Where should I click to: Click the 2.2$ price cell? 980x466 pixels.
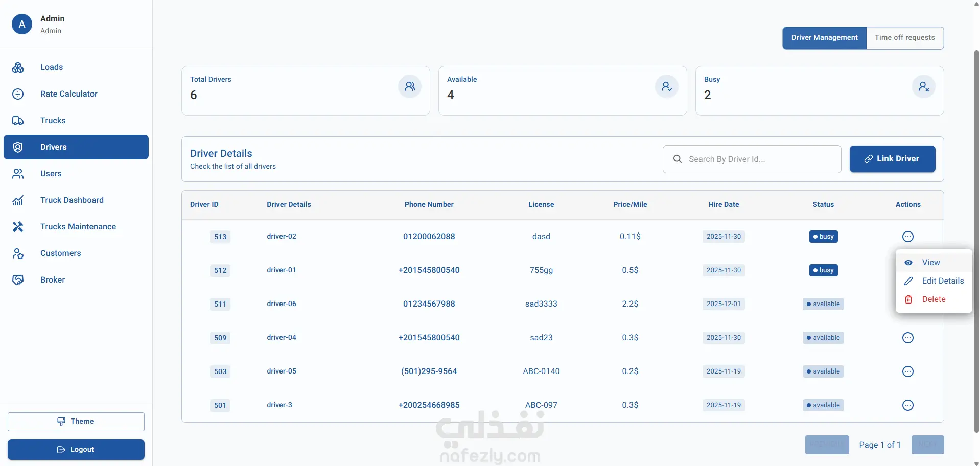[630, 304]
